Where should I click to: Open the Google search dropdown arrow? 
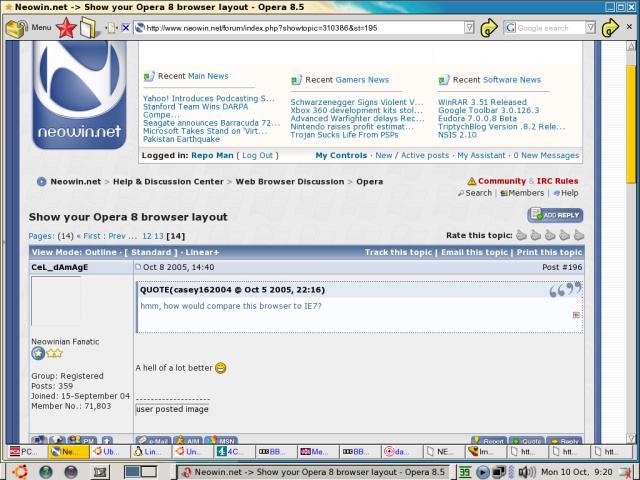pos(590,28)
